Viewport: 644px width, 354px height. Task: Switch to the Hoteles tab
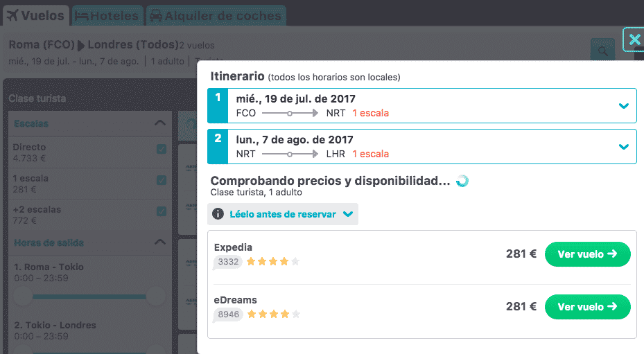tap(107, 16)
